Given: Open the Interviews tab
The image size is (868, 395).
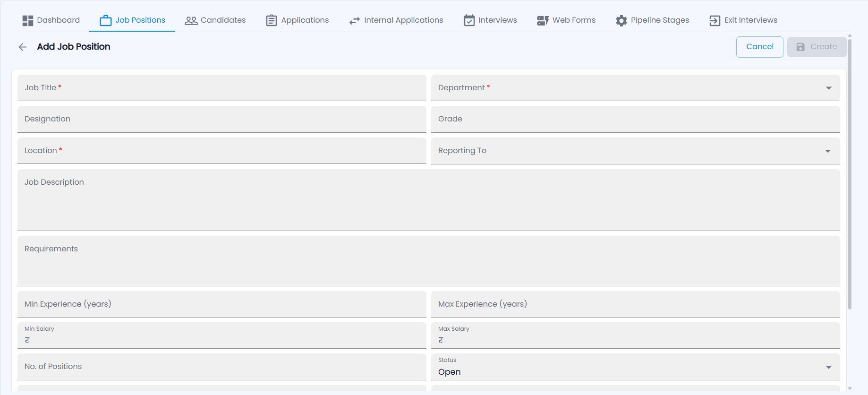Looking at the screenshot, I should pos(490,20).
